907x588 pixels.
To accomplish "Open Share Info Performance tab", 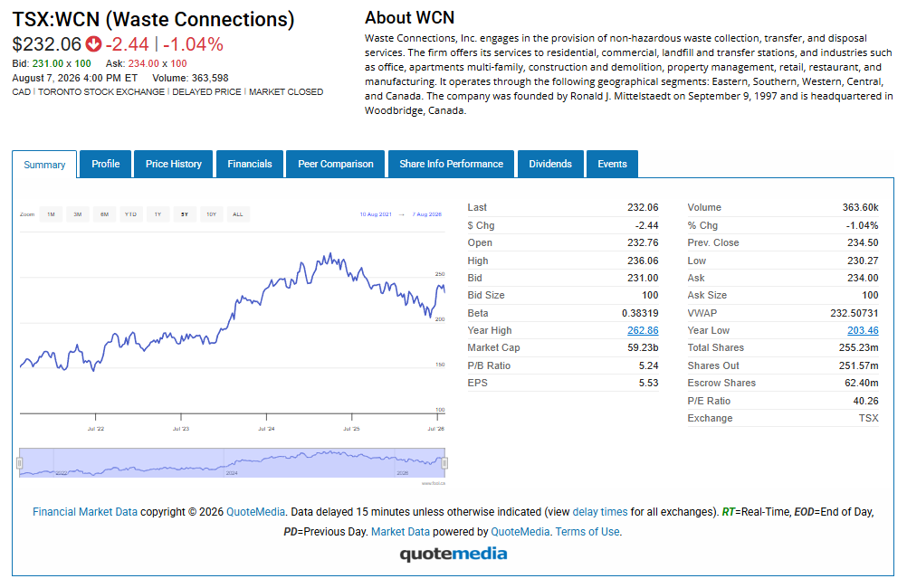I will click(x=451, y=164).
